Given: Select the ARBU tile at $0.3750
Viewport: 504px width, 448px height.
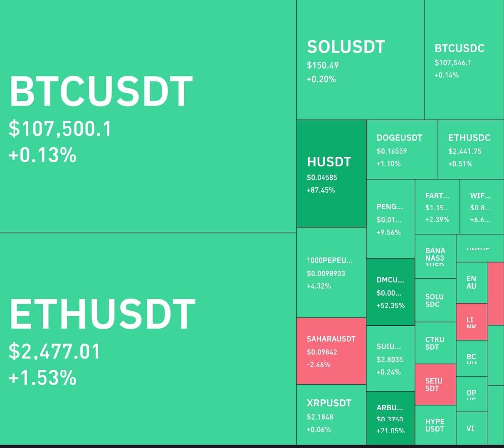Looking at the screenshot, I should coord(390,418).
